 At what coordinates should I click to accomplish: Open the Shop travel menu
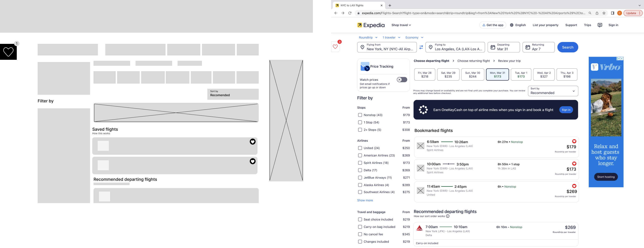[x=401, y=25]
